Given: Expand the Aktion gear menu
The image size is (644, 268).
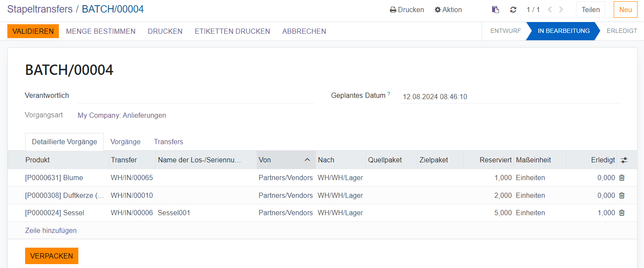Looking at the screenshot, I should (x=448, y=10).
